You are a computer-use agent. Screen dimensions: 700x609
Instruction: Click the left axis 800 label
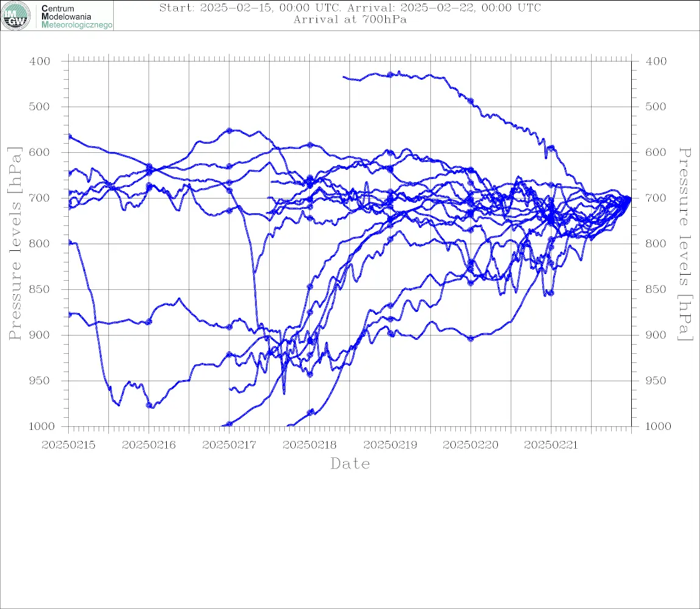[x=40, y=244]
